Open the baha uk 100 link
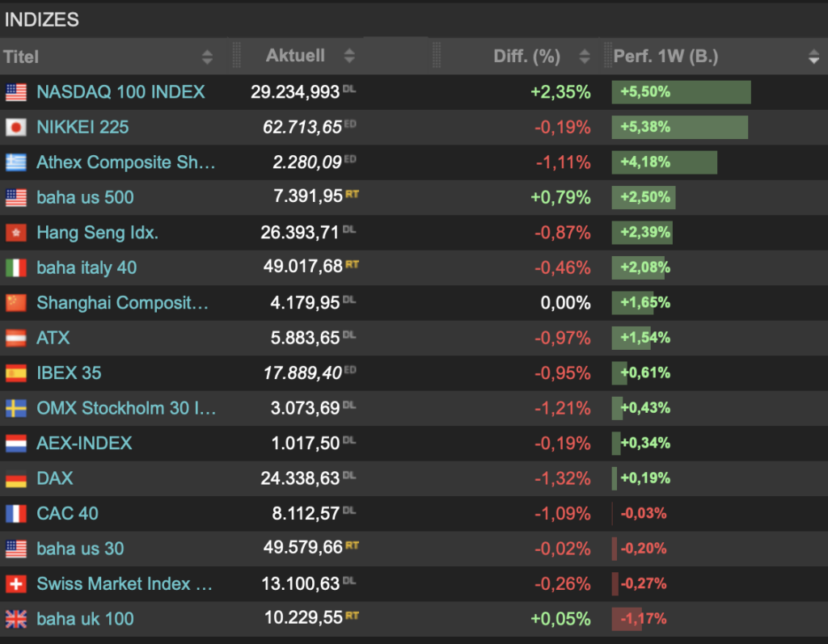 (85, 619)
